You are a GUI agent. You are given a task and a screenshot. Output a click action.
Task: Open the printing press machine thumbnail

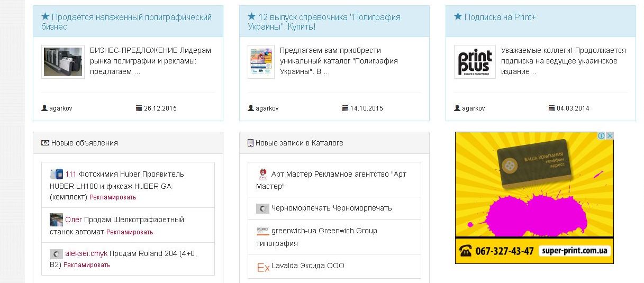click(62, 62)
